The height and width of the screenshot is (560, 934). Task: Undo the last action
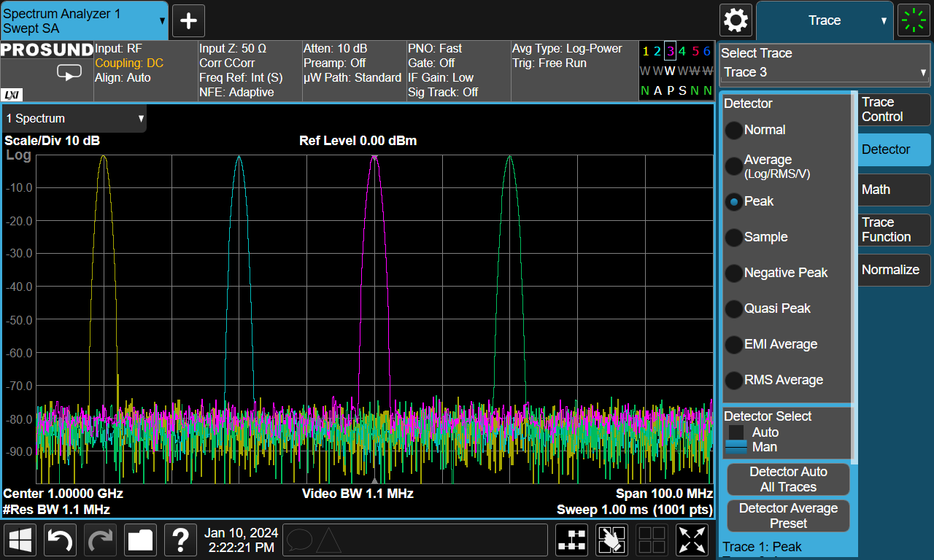click(61, 540)
